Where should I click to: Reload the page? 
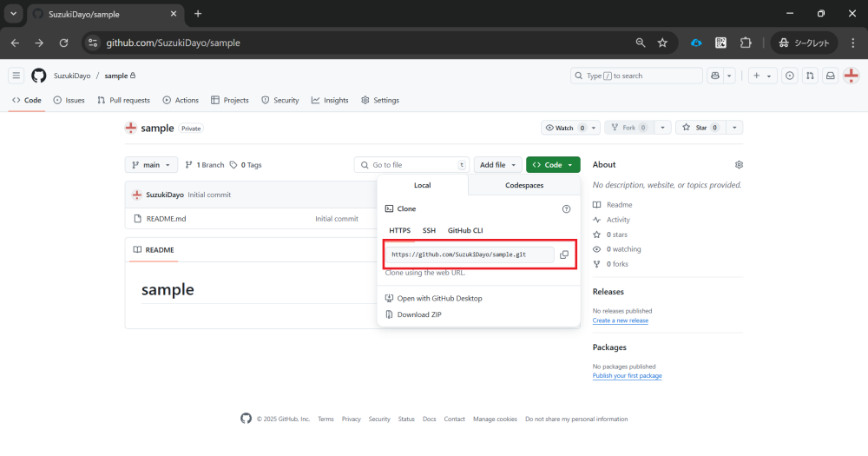tap(63, 43)
